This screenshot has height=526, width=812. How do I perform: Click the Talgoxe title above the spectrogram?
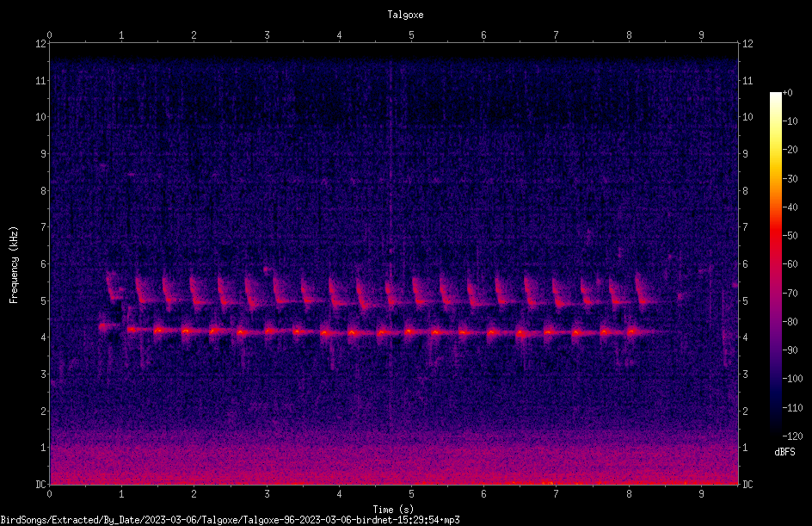pyautogui.click(x=405, y=15)
